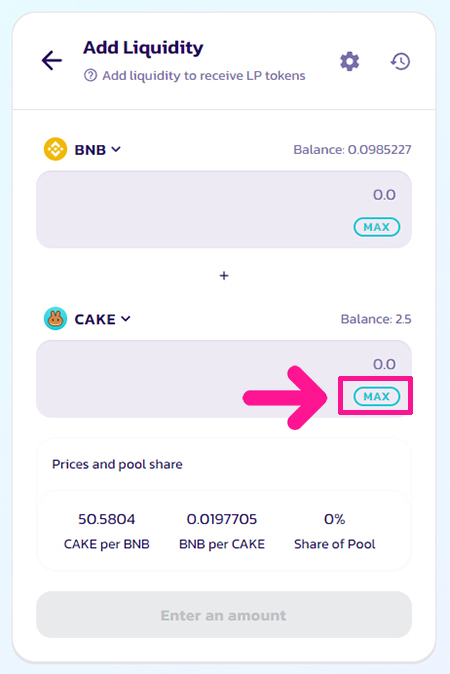
Task: Click the question mark help icon
Action: coord(90,76)
